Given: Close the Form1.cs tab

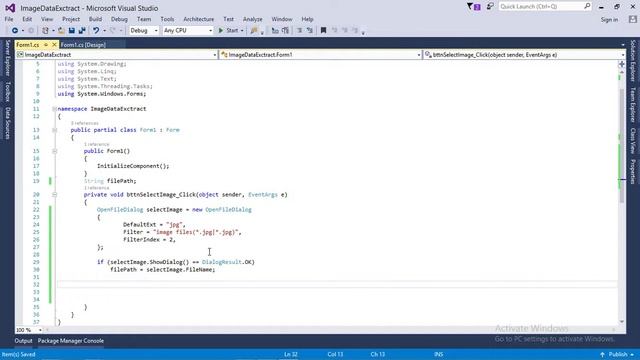Looking at the screenshot, I should [x=54, y=44].
